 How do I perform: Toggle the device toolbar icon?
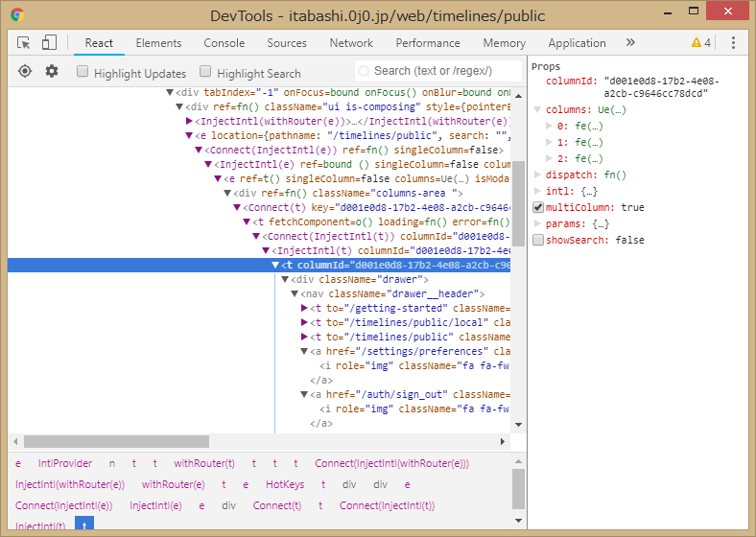pos(49,43)
